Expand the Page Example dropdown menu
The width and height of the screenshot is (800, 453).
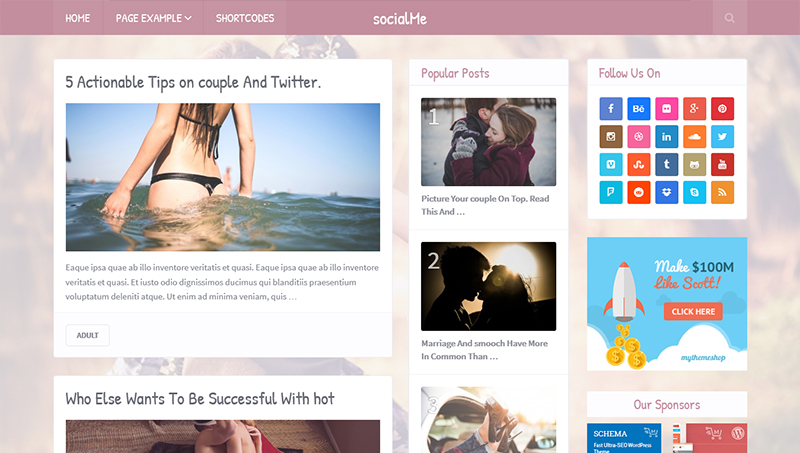pos(153,18)
